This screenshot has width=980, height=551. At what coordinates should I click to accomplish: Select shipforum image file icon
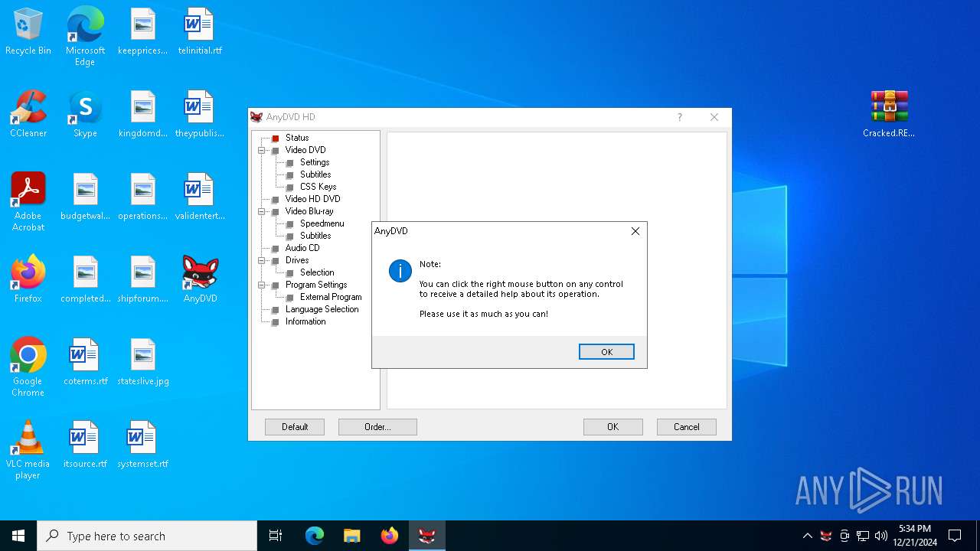[142, 280]
